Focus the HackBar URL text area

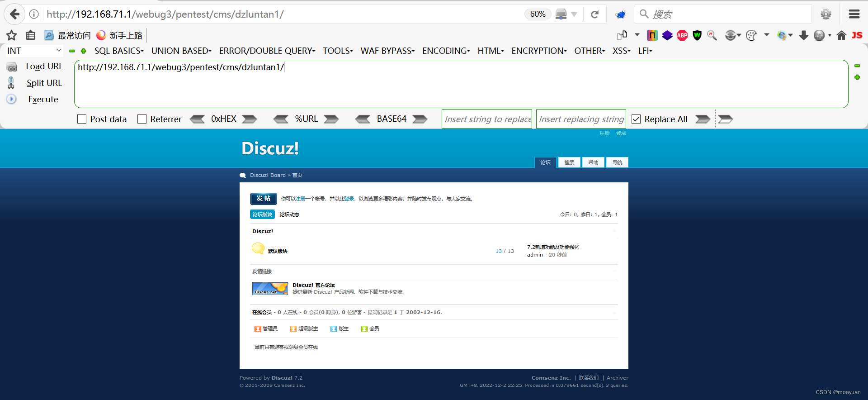point(461,84)
